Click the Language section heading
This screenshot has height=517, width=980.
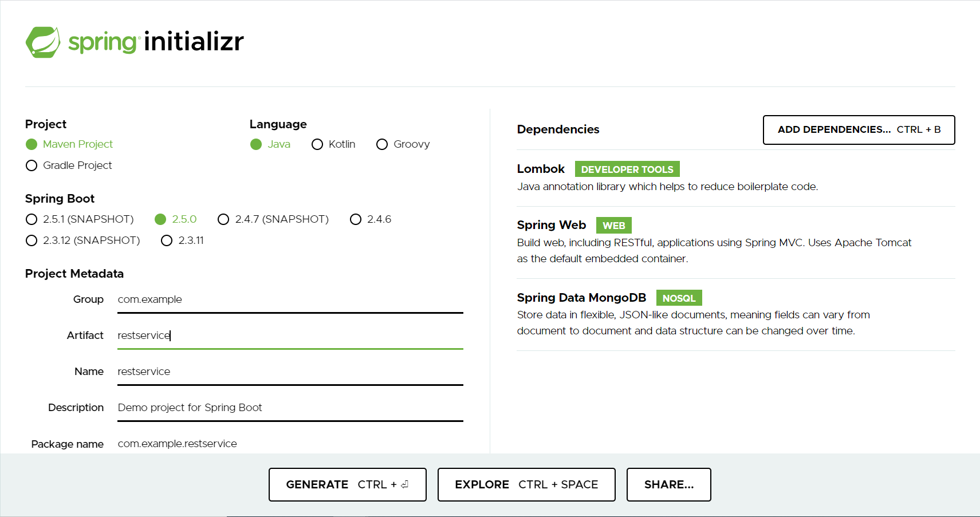(278, 124)
